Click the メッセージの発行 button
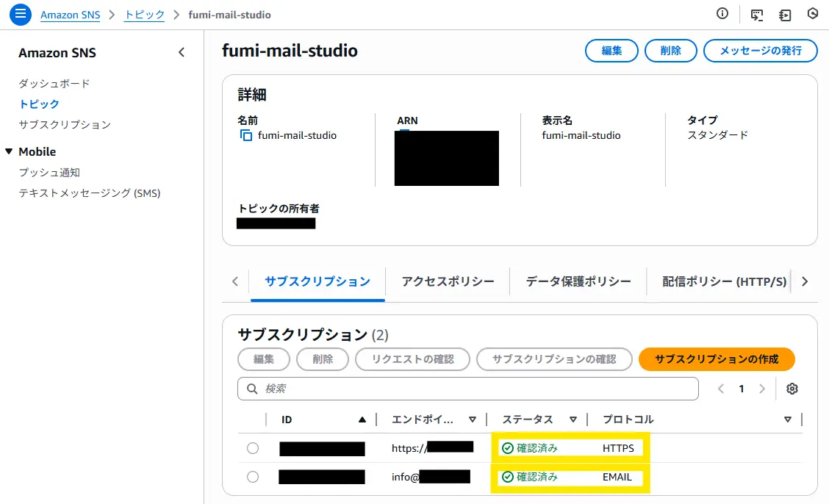The height and width of the screenshot is (504, 829). (x=760, y=51)
